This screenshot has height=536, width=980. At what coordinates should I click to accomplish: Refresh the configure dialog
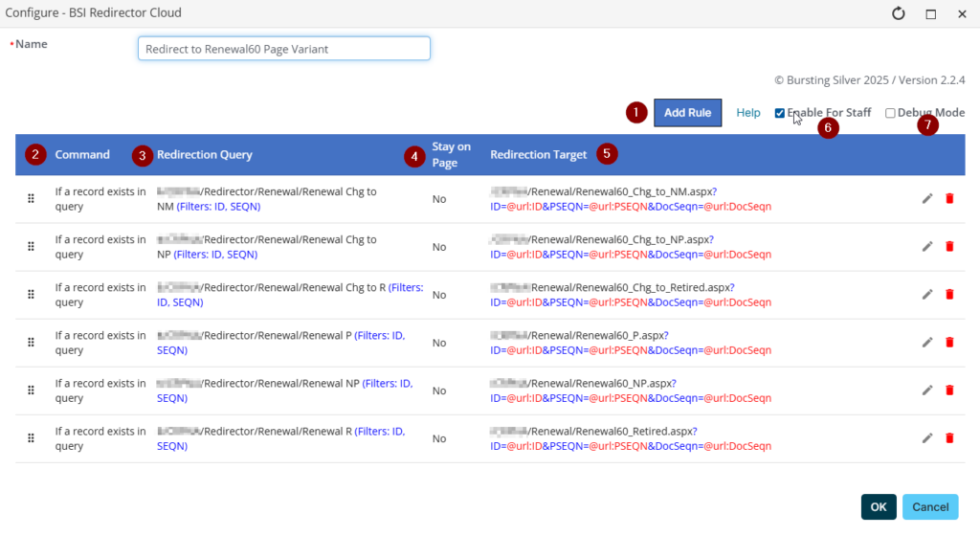pyautogui.click(x=898, y=13)
